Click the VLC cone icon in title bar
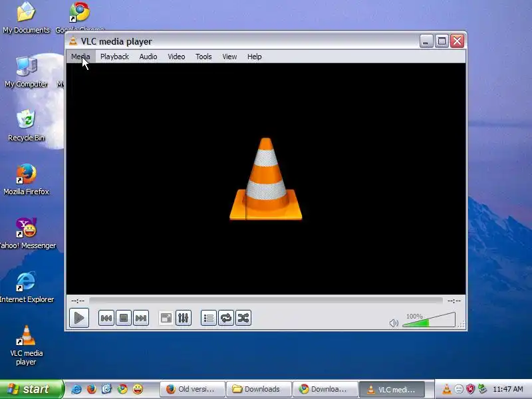 pos(73,41)
